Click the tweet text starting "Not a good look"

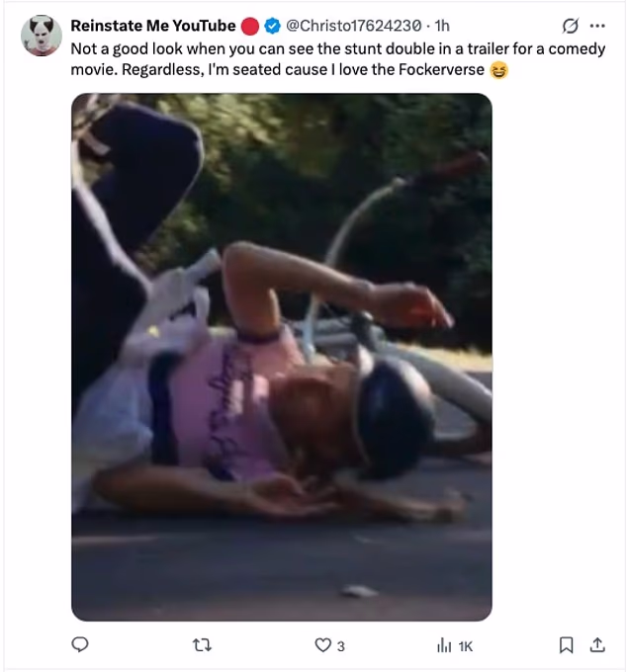click(x=338, y=59)
